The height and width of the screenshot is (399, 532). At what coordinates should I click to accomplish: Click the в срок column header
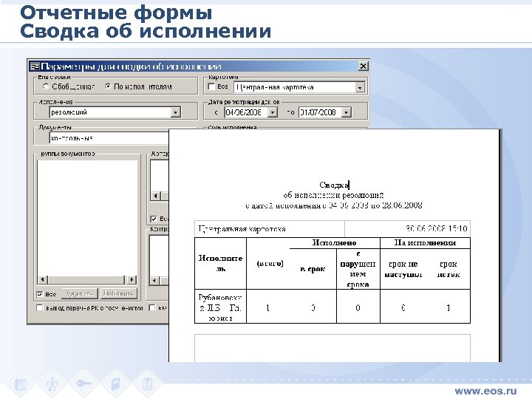click(313, 270)
